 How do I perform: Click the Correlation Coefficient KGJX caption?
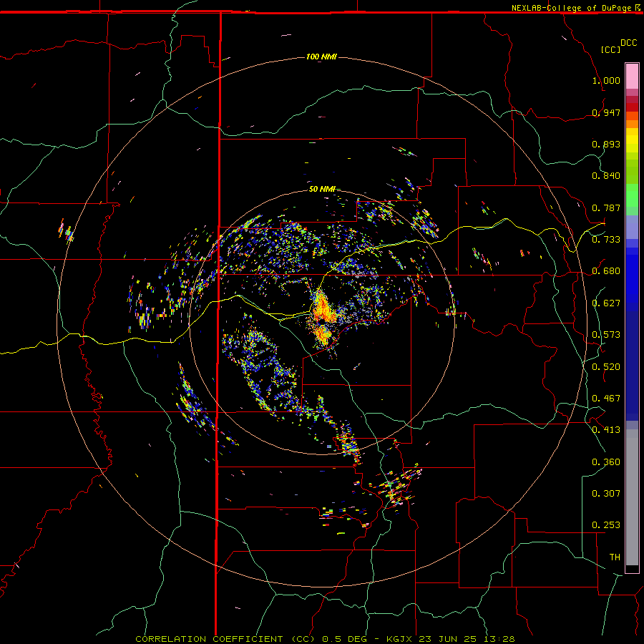coord(325,639)
